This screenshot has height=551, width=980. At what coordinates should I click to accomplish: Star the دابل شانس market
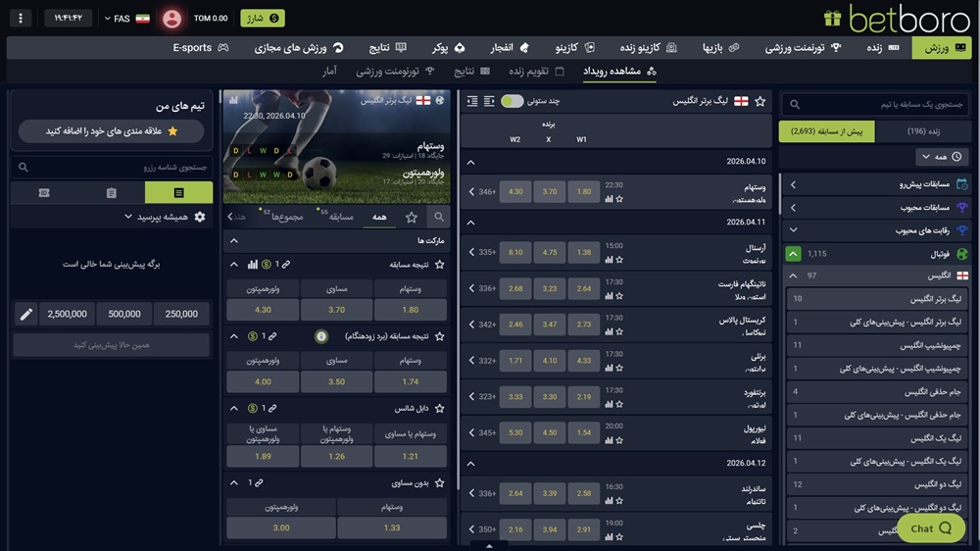439,409
